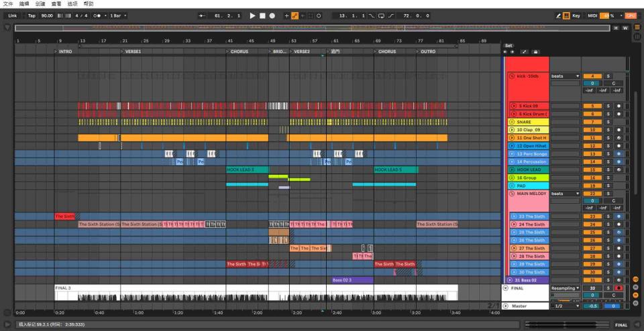Viewport: 644px width, 331px height.
Task: Toggle the Automation Arm button
Action: (x=295, y=15)
